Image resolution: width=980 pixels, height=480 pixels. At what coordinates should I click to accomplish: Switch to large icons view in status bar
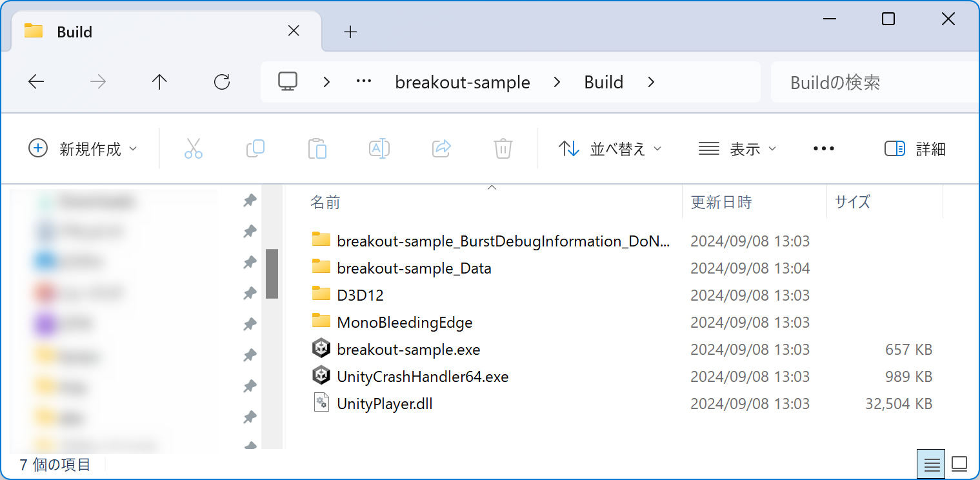tap(959, 464)
